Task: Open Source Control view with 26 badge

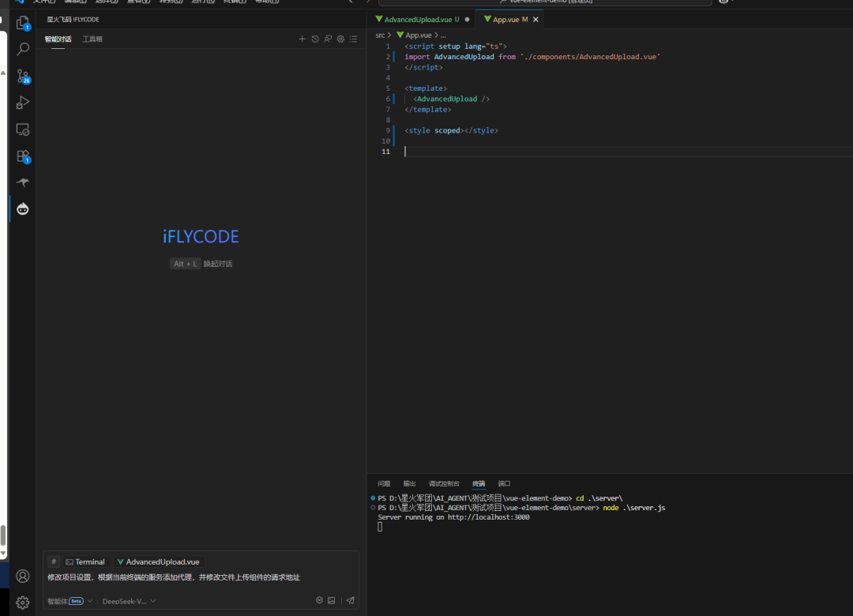Action: 23,76
